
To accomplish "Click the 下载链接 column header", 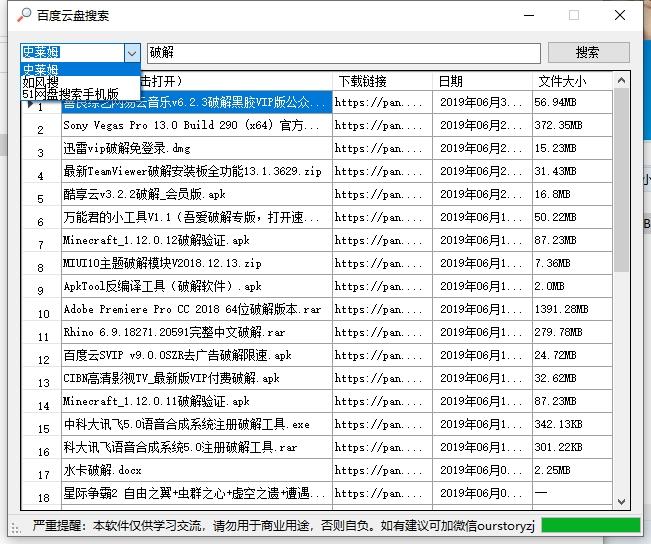I will 382,81.
